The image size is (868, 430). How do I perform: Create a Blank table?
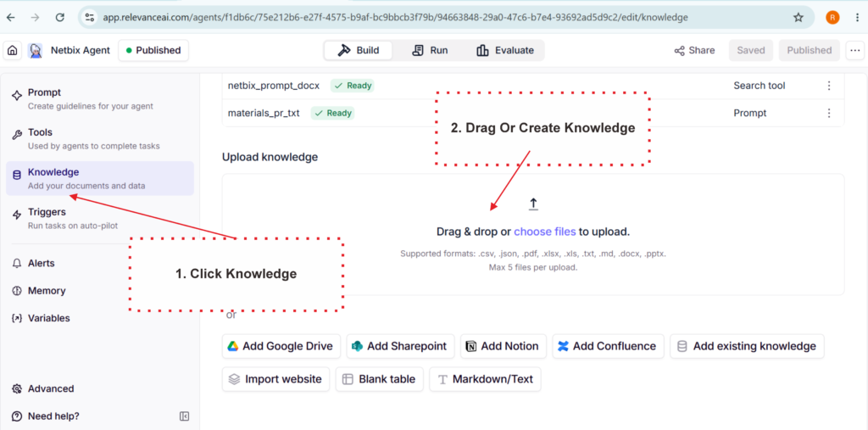pos(379,380)
